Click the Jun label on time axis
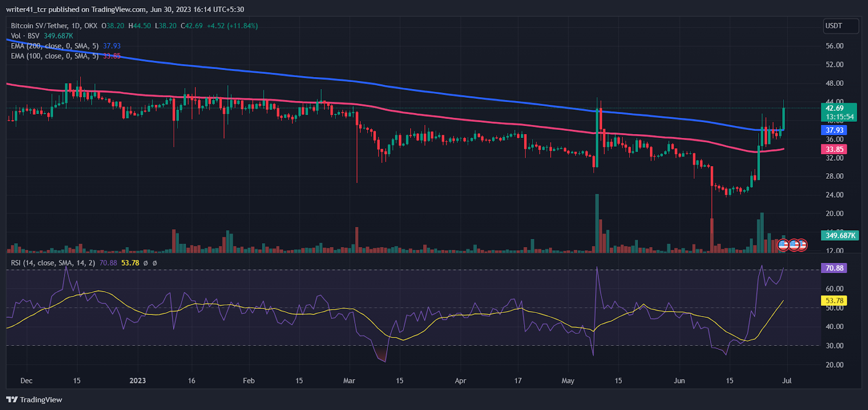This screenshot has height=410, width=868. click(x=679, y=381)
